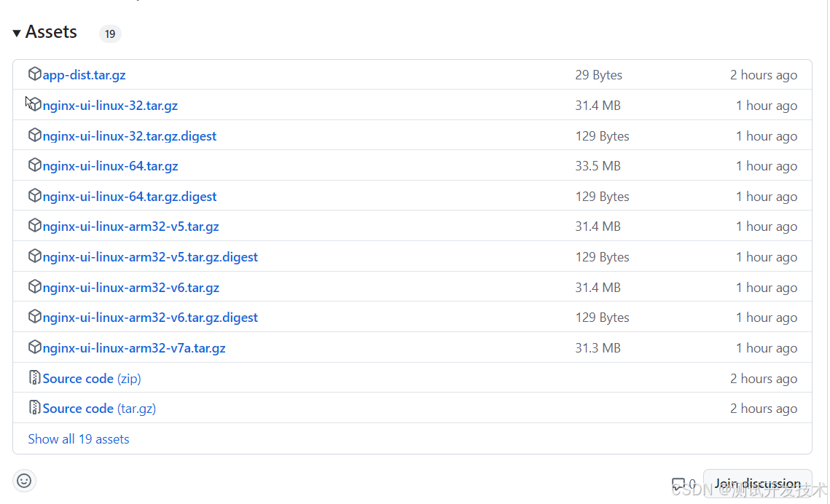Click zip file icon for Source code (zip)

coord(34,377)
